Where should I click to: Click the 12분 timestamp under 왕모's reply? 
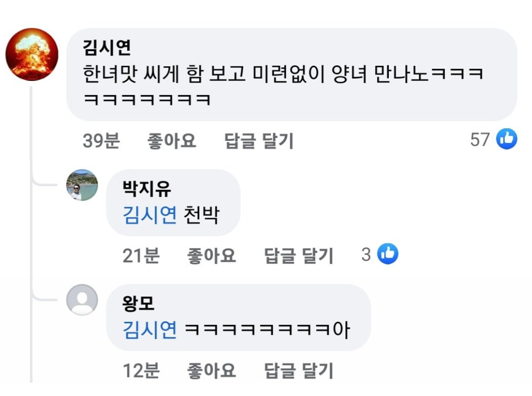[141, 371]
